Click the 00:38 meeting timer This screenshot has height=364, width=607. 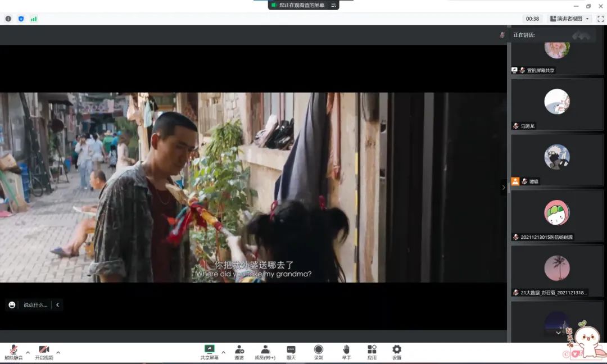pos(532,19)
